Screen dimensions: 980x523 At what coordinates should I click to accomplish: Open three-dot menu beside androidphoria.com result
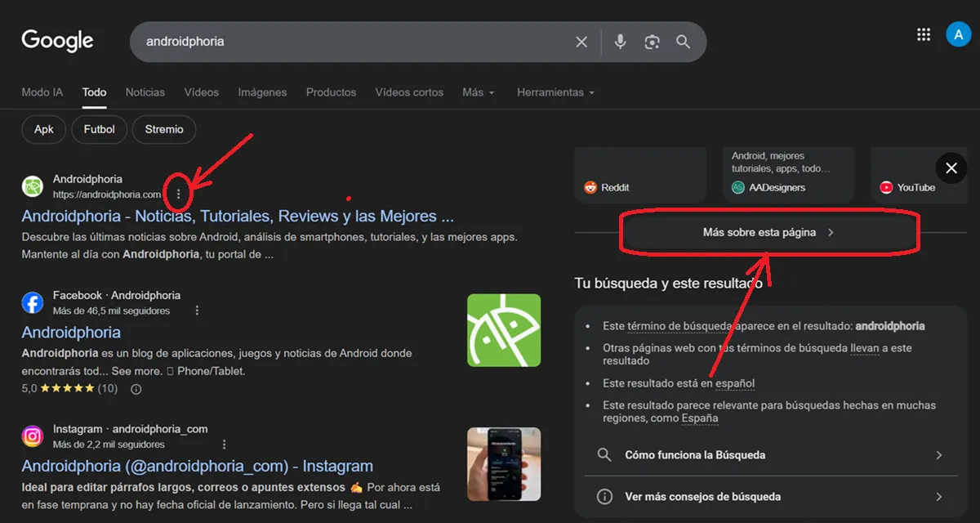tap(179, 194)
